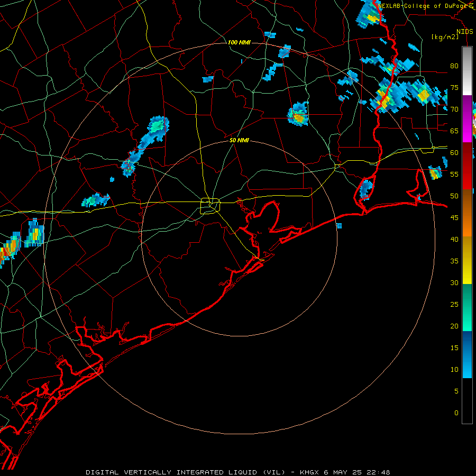Click the "35" value on the scale

pyautogui.click(x=454, y=261)
